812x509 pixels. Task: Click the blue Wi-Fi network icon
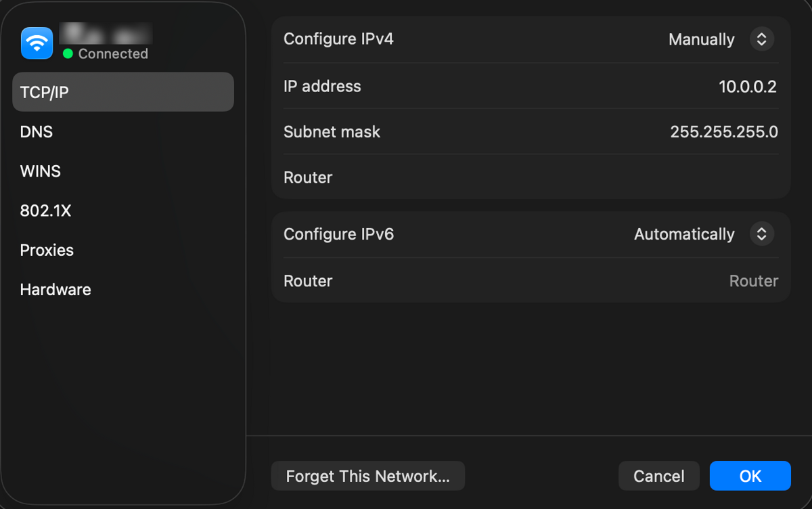[37, 43]
